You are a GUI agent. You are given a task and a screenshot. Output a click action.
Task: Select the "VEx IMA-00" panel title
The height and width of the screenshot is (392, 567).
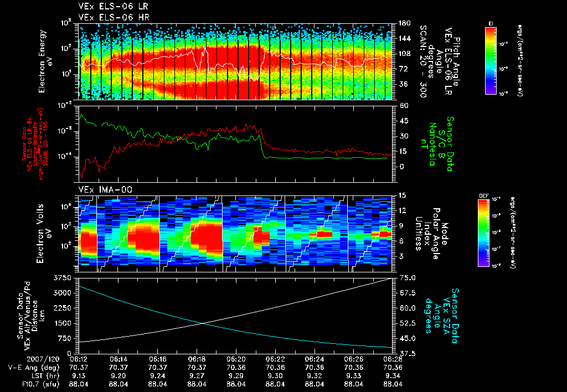click(105, 190)
